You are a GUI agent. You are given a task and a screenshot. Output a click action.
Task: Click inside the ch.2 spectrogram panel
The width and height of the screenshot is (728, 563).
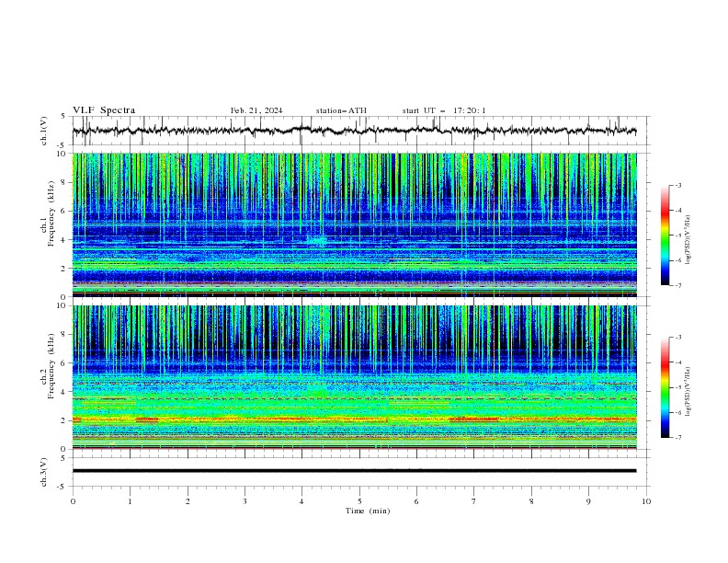click(354, 377)
